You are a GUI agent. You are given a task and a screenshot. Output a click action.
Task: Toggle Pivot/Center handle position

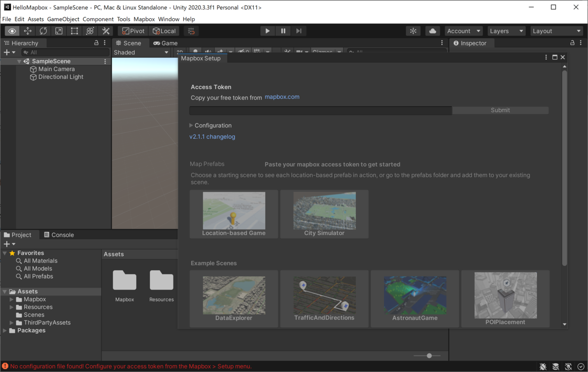133,31
